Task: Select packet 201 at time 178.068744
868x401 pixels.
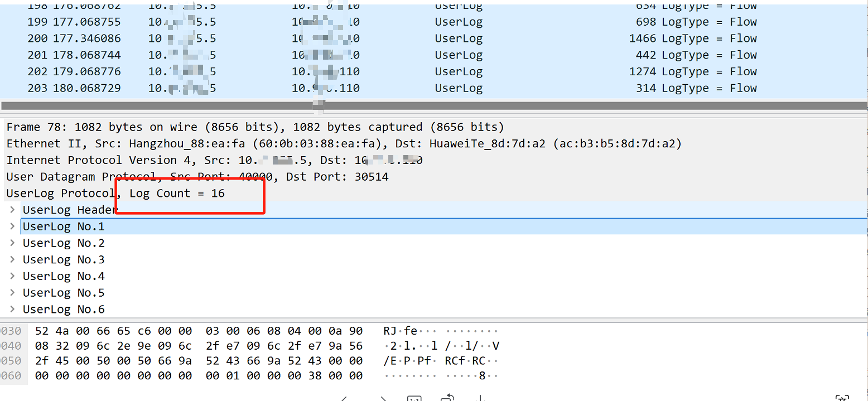Action: coord(434,55)
